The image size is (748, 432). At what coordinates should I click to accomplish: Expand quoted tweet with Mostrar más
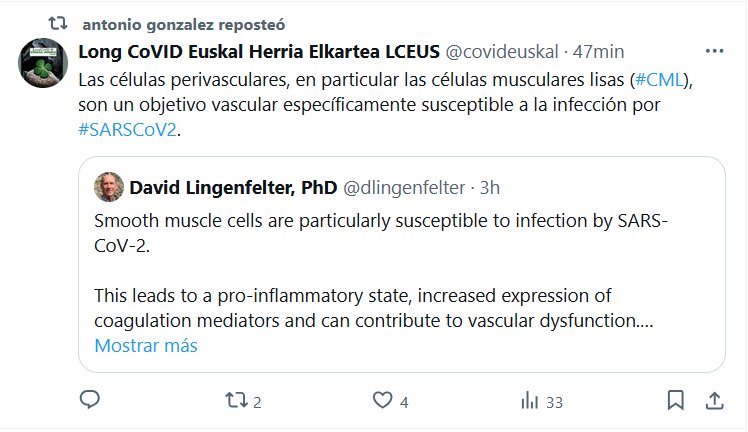point(146,346)
